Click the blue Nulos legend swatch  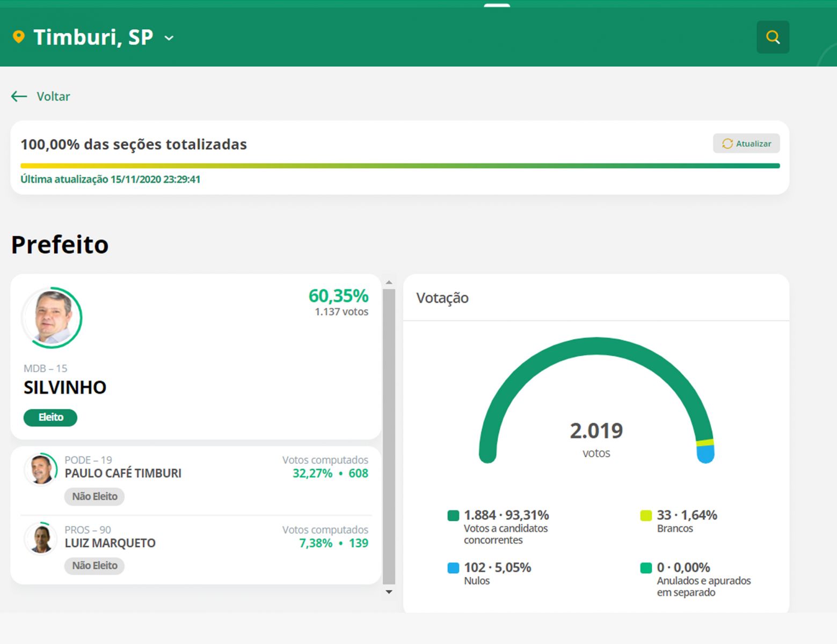(453, 568)
